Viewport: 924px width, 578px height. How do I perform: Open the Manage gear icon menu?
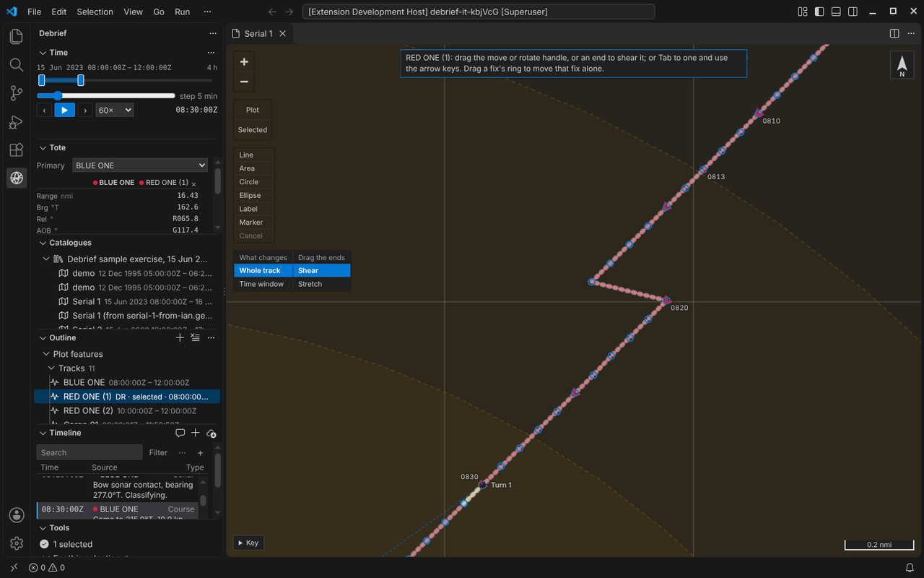coord(17,543)
